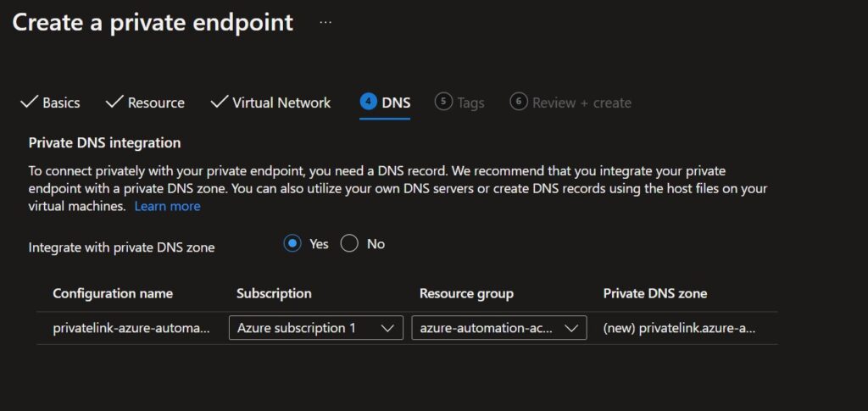The height and width of the screenshot is (411, 868).
Task: Switch to the Resource tab
Action: [x=145, y=103]
